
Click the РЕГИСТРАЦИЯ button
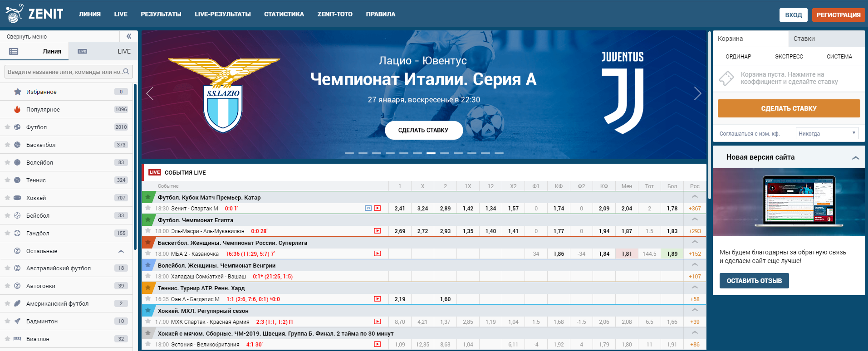[838, 15]
